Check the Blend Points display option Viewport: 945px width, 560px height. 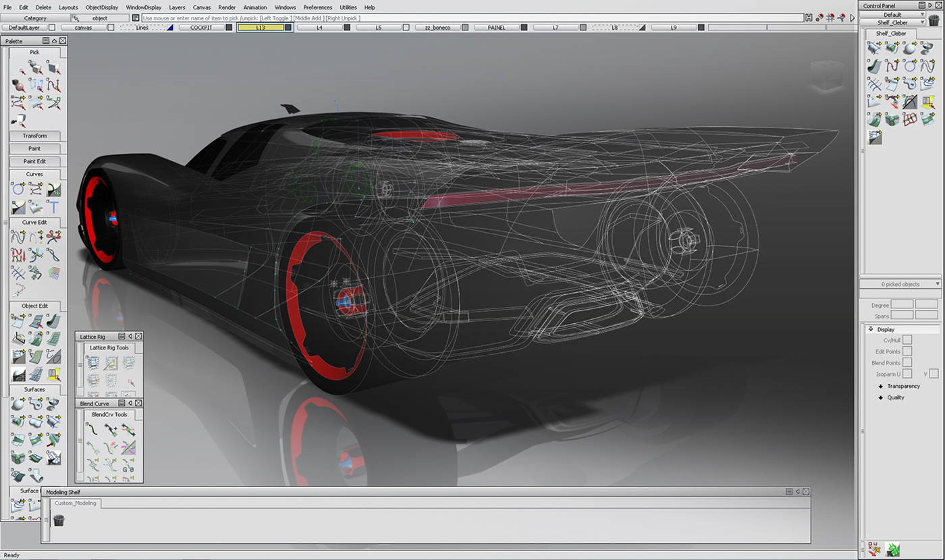pyautogui.click(x=907, y=363)
